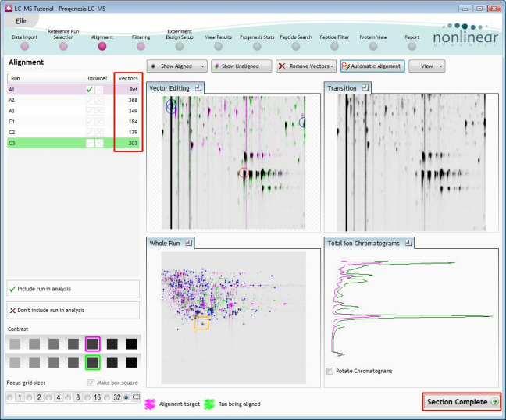This screenshot has width=506, height=420.
Task: Click the Transition view image
Action: coord(411,162)
